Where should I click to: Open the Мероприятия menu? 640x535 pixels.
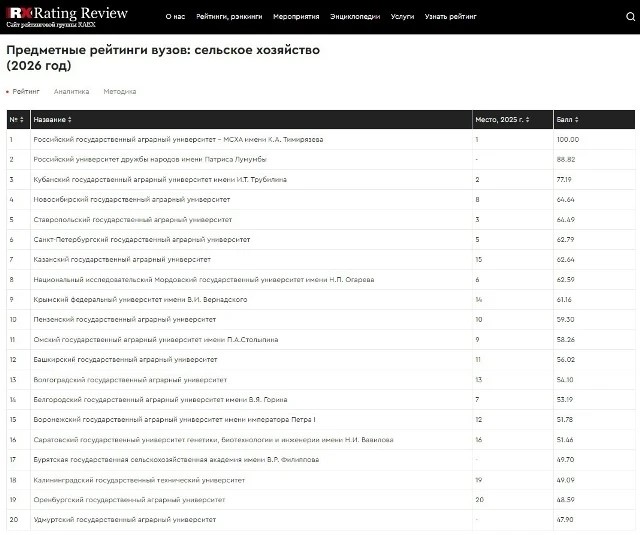tap(296, 17)
